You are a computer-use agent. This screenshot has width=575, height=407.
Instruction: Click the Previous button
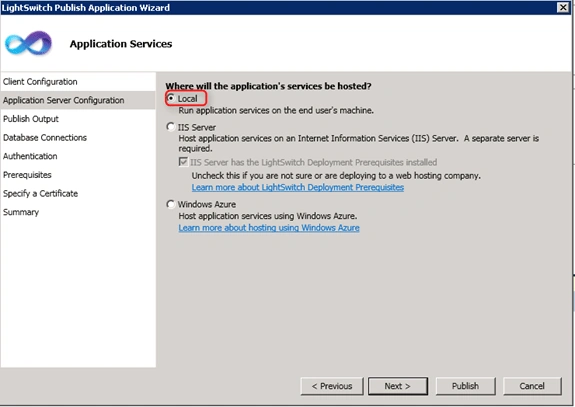(332, 386)
